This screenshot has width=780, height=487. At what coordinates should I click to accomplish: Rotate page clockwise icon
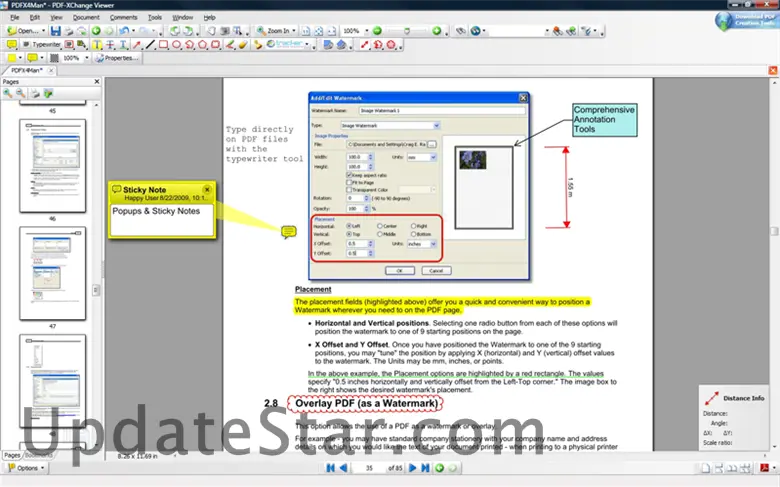click(188, 31)
